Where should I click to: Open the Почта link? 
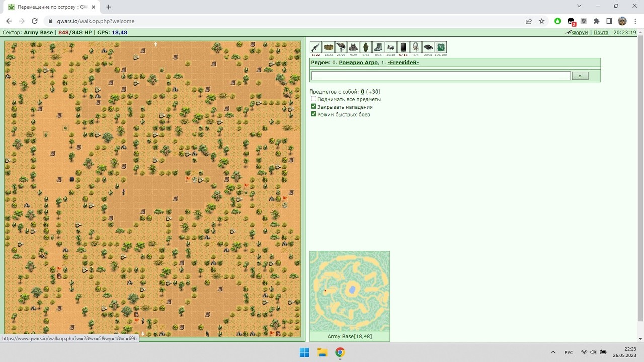pos(601,32)
